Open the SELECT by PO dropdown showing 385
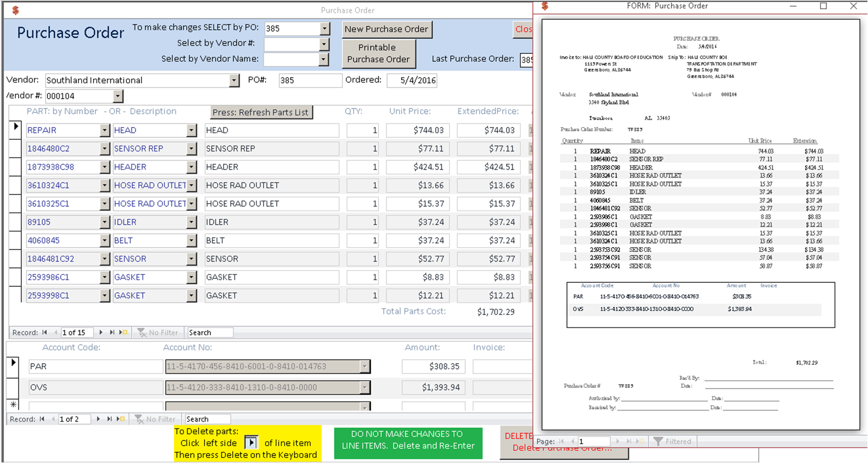Image resolution: width=868 pixels, height=463 pixels. point(324,28)
